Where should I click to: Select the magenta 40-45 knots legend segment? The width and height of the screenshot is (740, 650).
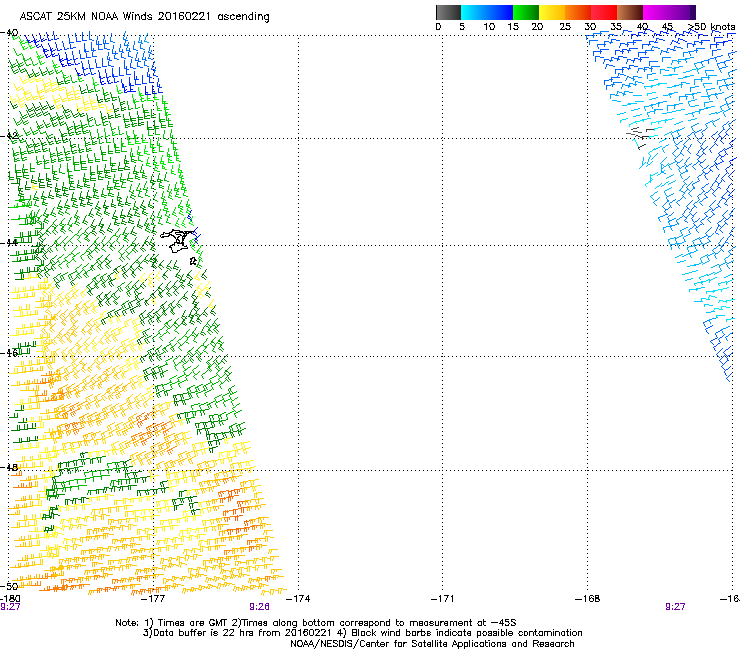click(656, 12)
